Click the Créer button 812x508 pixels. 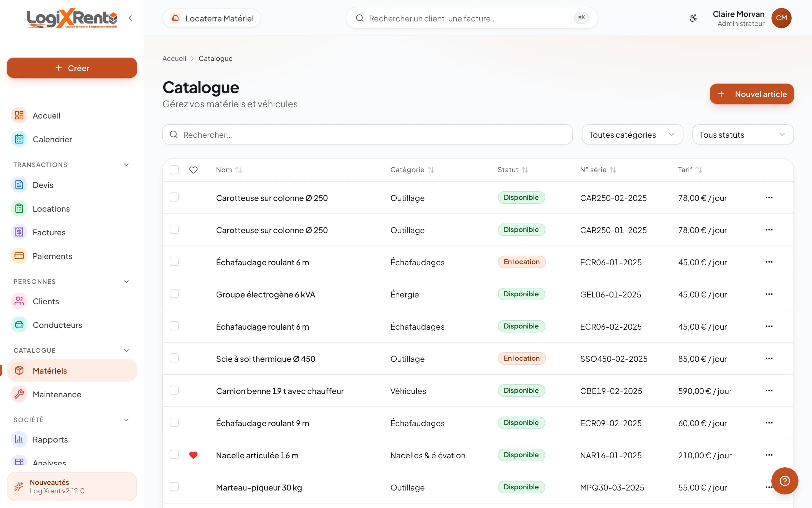tap(72, 68)
